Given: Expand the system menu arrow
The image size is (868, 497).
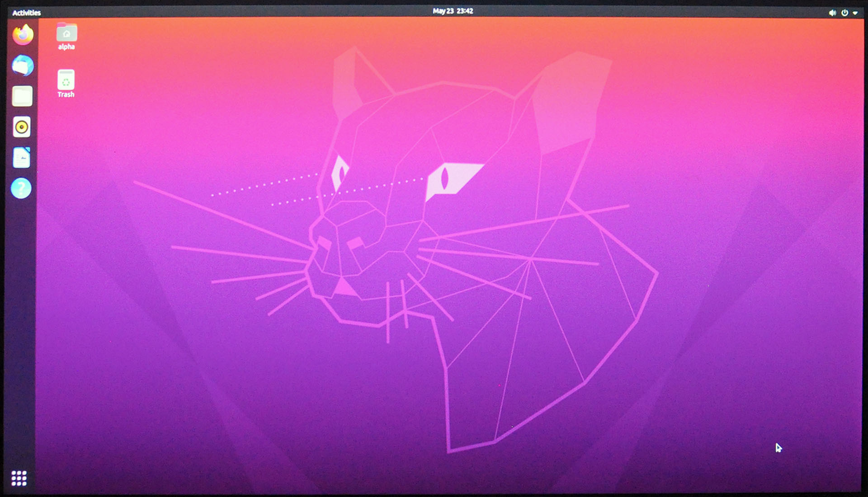Looking at the screenshot, I should click(855, 13).
